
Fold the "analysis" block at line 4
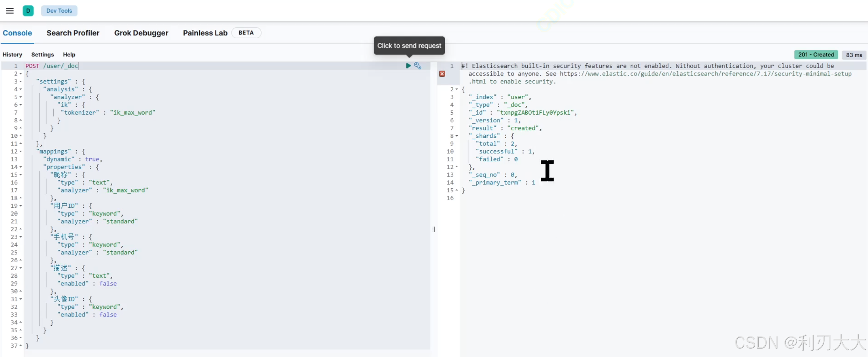point(21,89)
